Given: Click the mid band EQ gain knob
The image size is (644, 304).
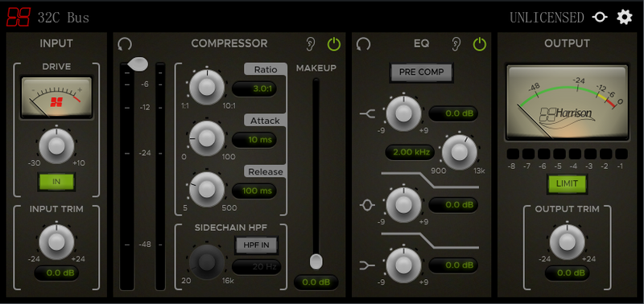Looking at the screenshot, I should (x=403, y=205).
